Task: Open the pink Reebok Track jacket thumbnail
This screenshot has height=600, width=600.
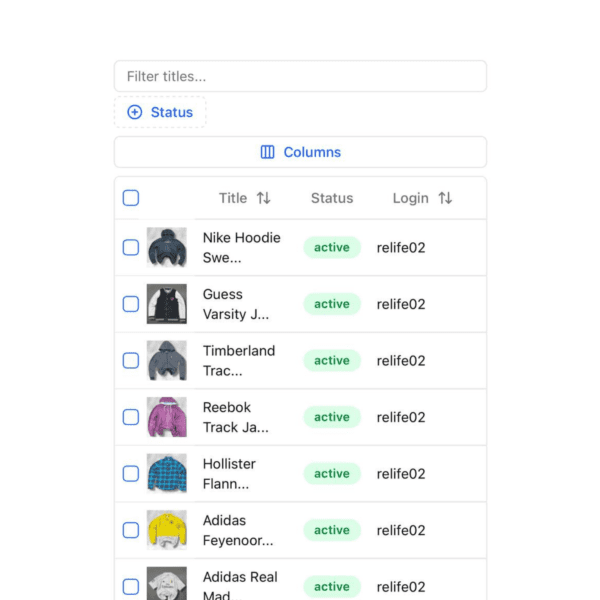Action: pyautogui.click(x=166, y=417)
